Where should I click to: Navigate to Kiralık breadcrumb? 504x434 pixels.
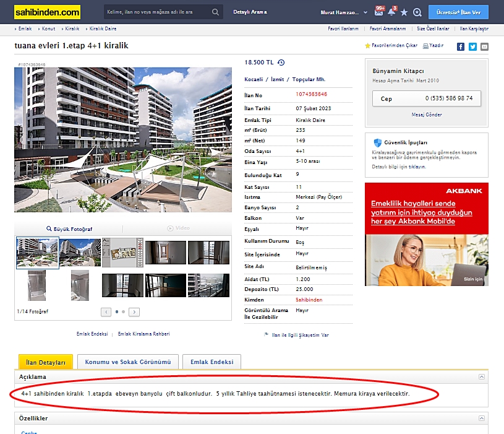click(x=72, y=28)
